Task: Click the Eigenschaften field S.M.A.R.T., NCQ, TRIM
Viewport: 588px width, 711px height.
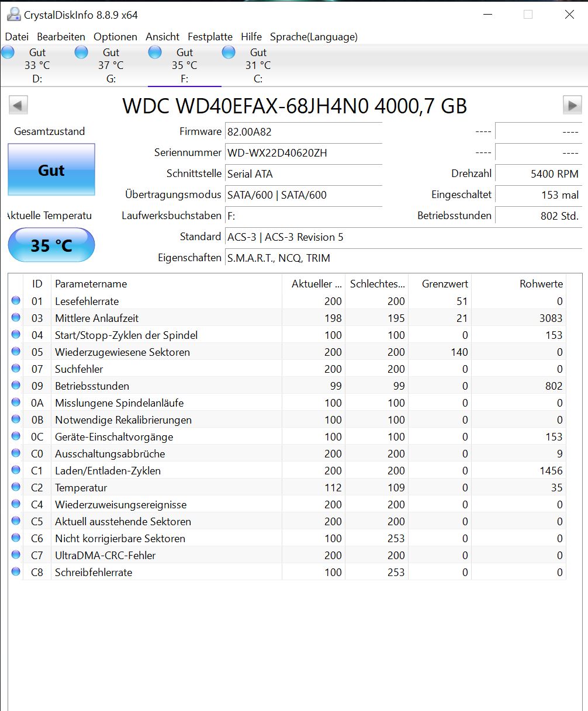Action: (x=404, y=258)
